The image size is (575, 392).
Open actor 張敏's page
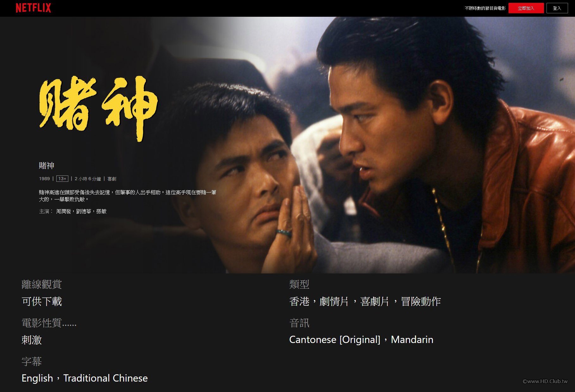101,211
